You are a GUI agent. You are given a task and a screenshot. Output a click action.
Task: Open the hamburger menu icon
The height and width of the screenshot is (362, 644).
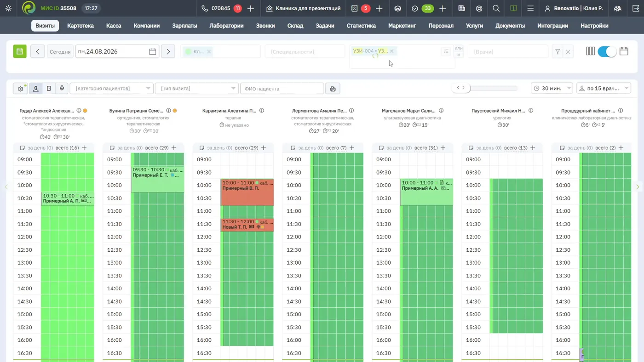(530, 8)
